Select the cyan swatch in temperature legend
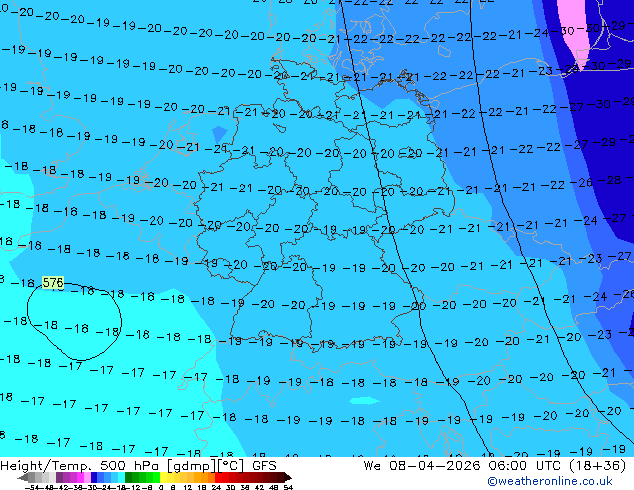This screenshot has width=634, height=490. coord(122,478)
